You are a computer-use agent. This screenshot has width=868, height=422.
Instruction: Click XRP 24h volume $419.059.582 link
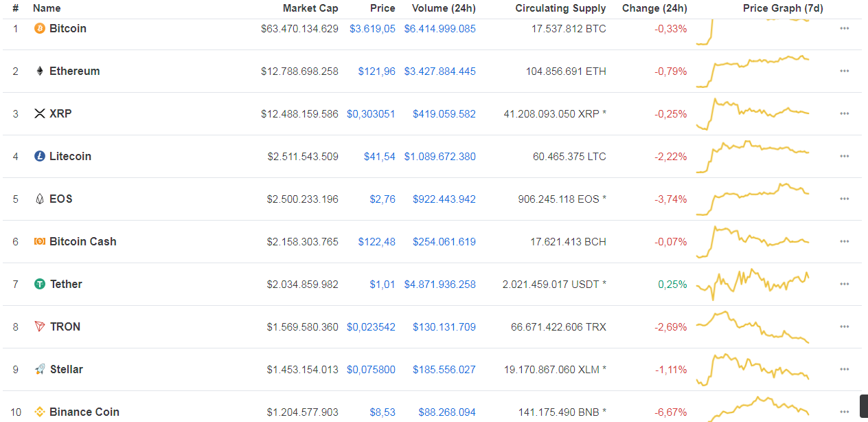click(x=444, y=113)
